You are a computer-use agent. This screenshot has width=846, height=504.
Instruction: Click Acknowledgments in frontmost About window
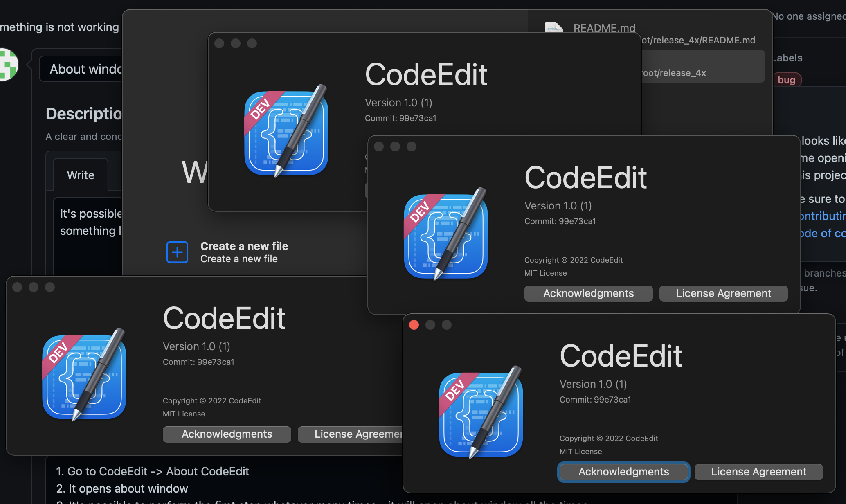point(623,472)
